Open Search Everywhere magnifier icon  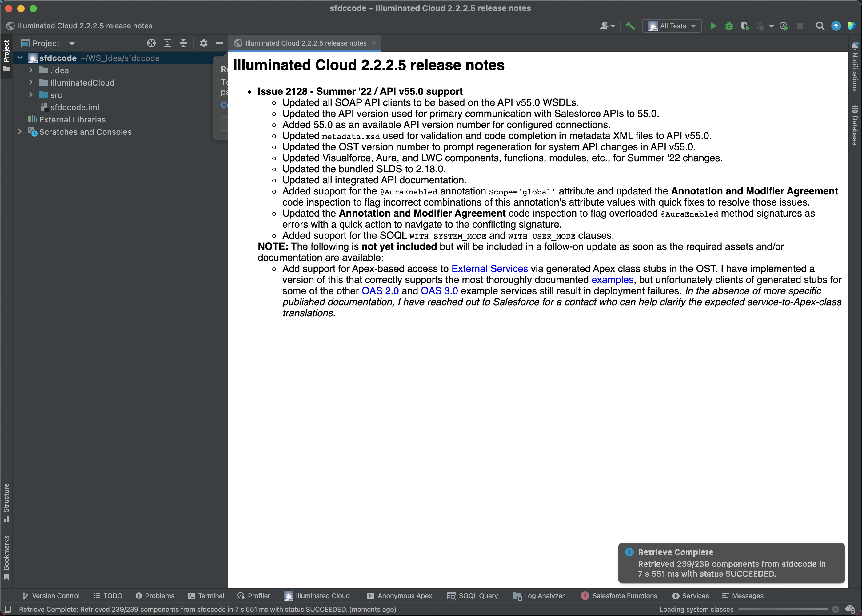tap(820, 26)
